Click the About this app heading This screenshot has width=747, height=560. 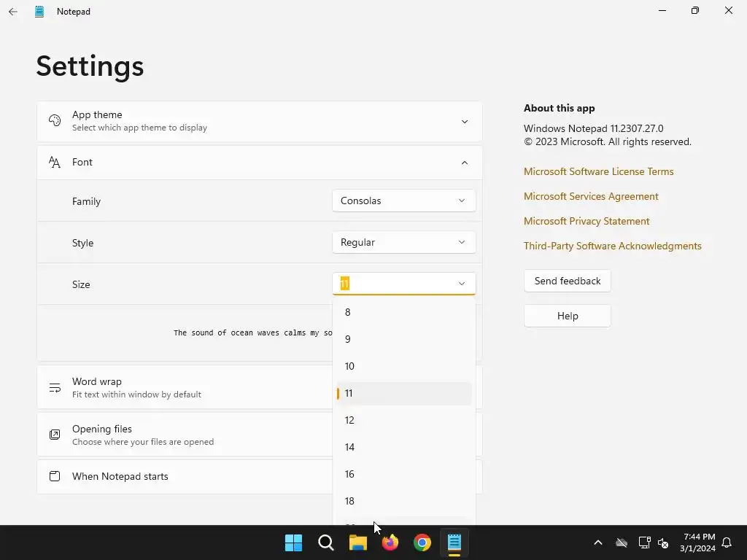click(x=560, y=108)
